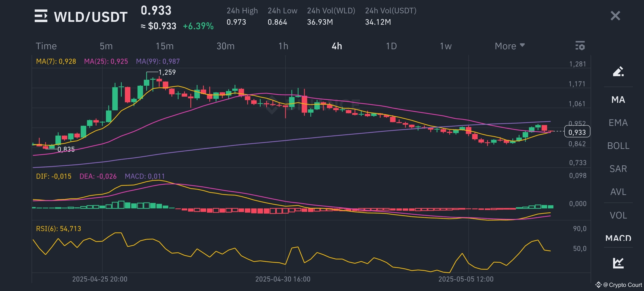Click the DIF: -0,015 label
The width and height of the screenshot is (644, 291).
(54, 176)
